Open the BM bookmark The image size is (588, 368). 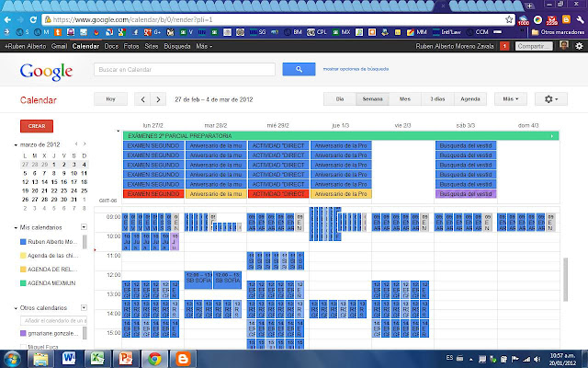[x=293, y=32]
